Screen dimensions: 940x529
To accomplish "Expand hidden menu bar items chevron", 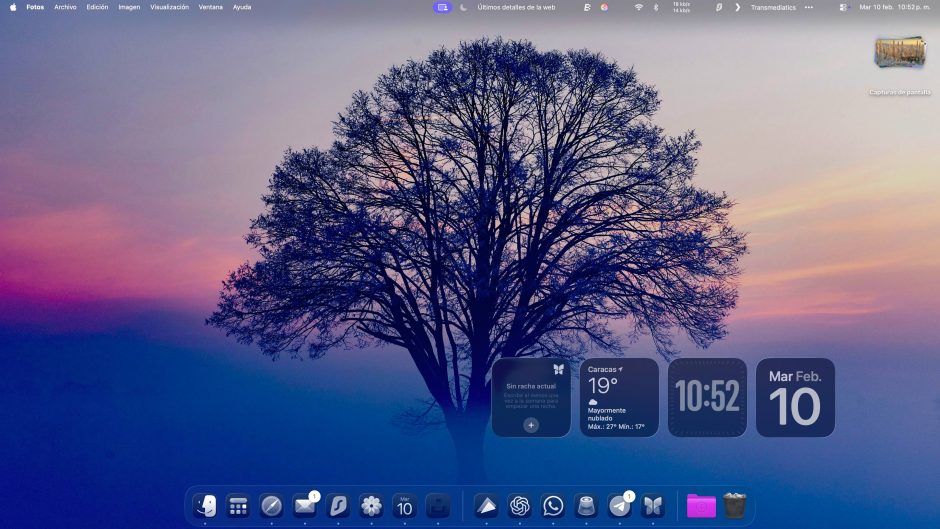I will click(738, 7).
